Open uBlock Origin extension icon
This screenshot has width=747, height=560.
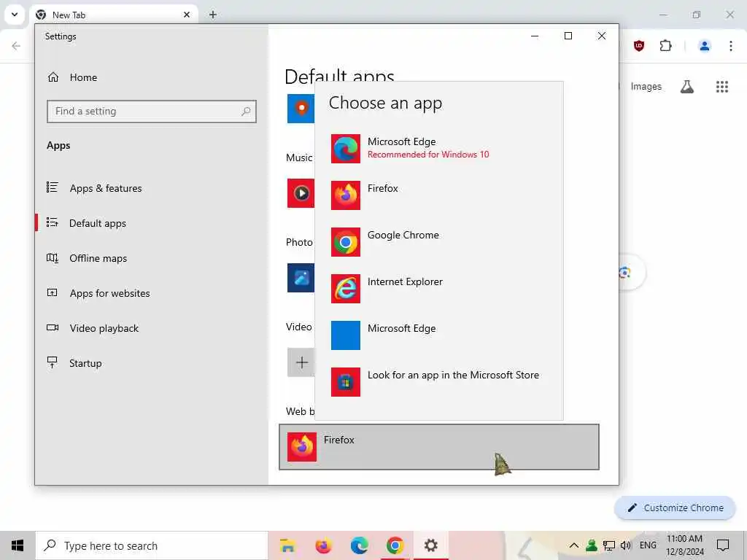tap(639, 46)
